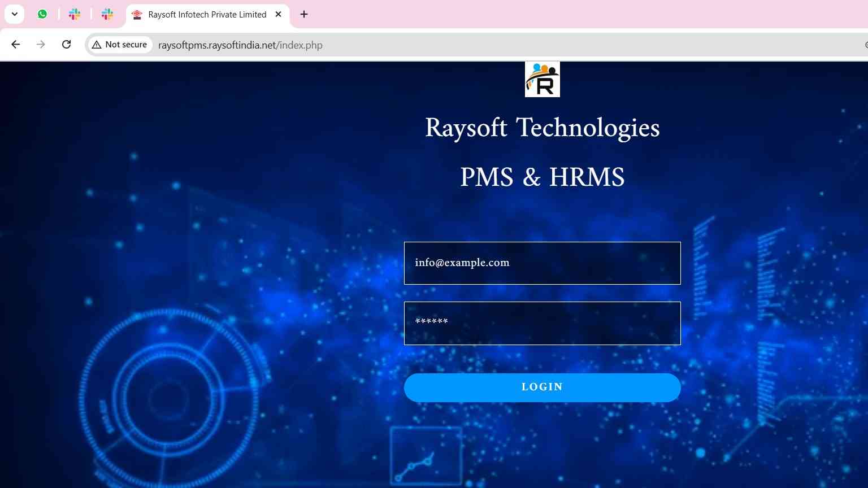Image resolution: width=868 pixels, height=488 pixels.
Task: Click the Raysoft logo image
Action: (x=542, y=79)
